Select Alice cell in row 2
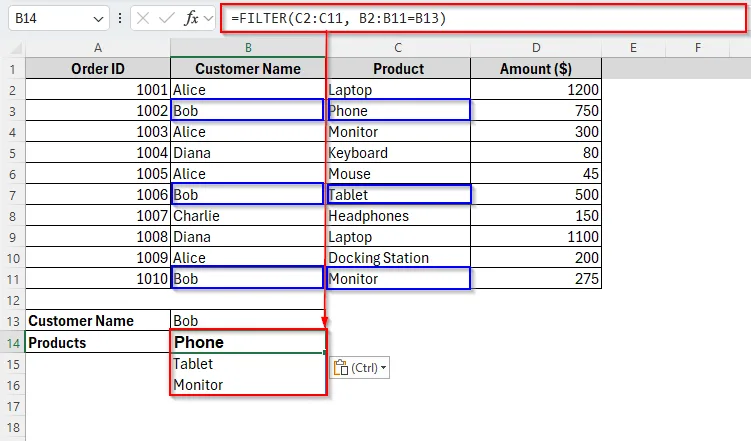This screenshot has height=441, width=751. [248, 90]
